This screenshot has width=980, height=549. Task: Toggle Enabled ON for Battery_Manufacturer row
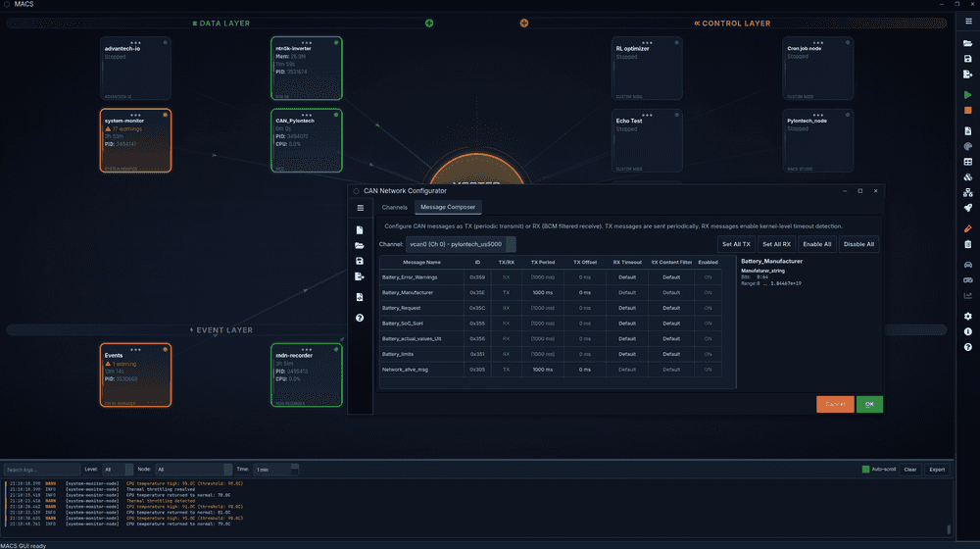709,292
